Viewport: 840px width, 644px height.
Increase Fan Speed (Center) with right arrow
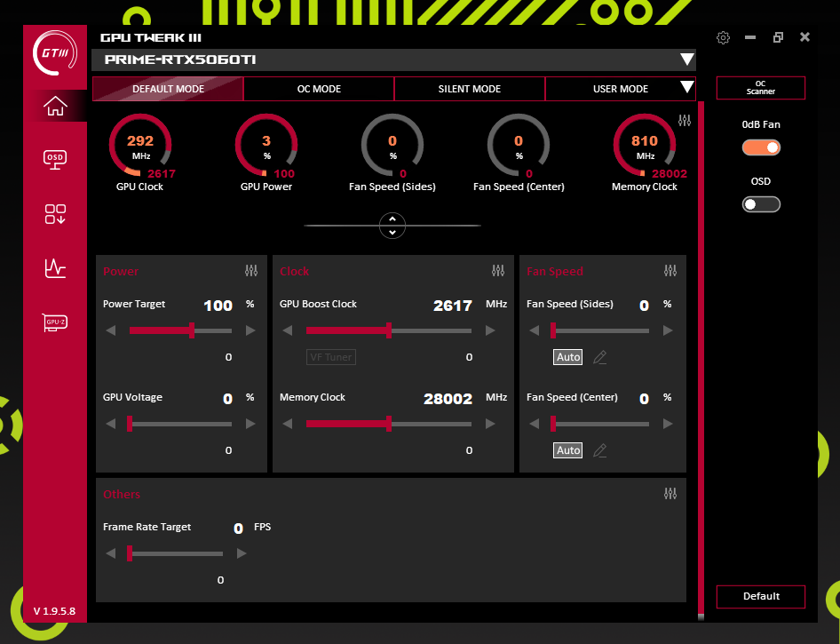pyautogui.click(x=668, y=424)
